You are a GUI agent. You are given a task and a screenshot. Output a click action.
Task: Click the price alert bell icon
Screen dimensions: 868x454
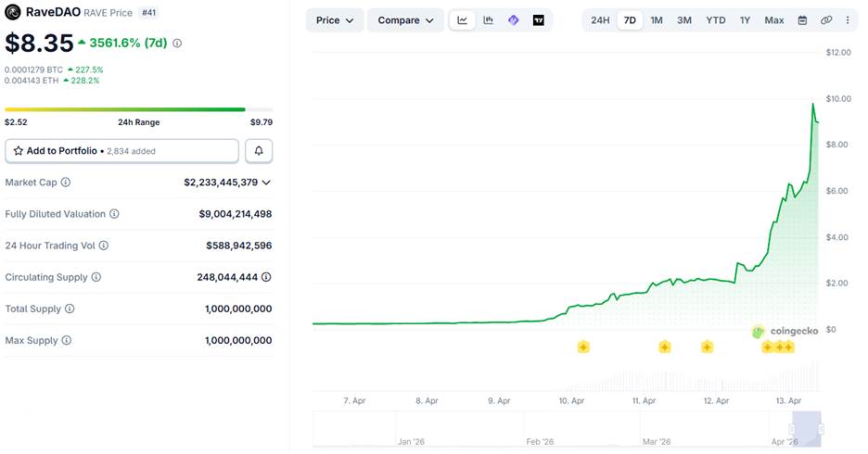pos(259,150)
